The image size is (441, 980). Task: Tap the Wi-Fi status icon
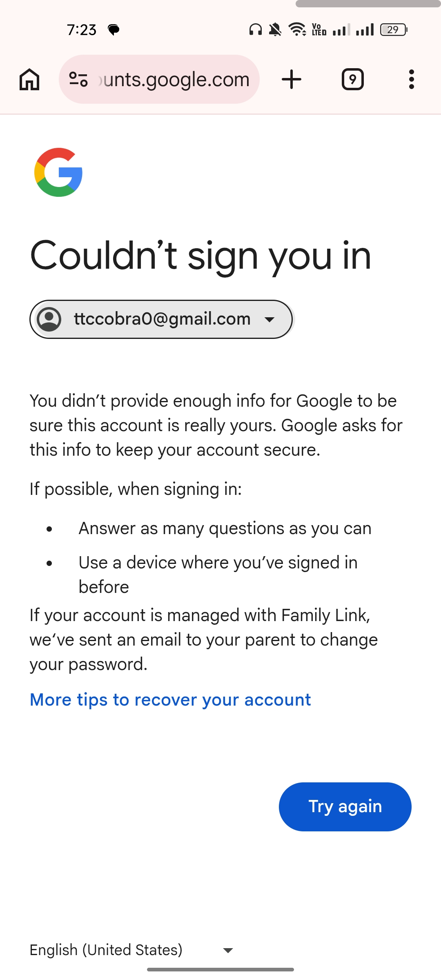pyautogui.click(x=297, y=30)
